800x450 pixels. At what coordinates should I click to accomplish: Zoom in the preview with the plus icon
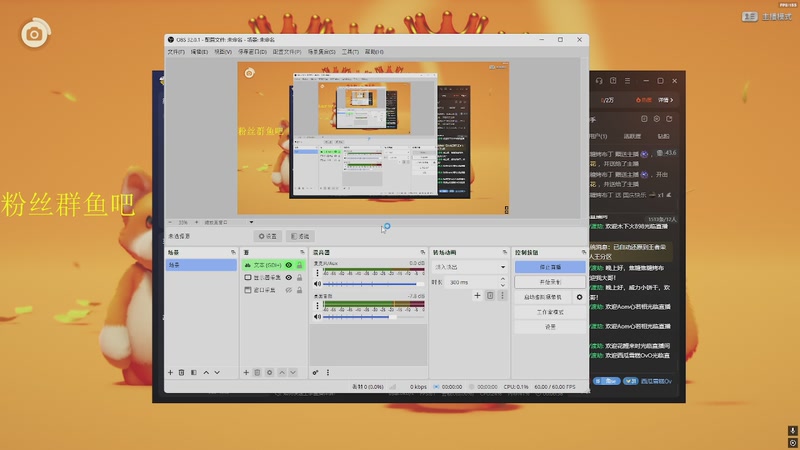point(196,222)
